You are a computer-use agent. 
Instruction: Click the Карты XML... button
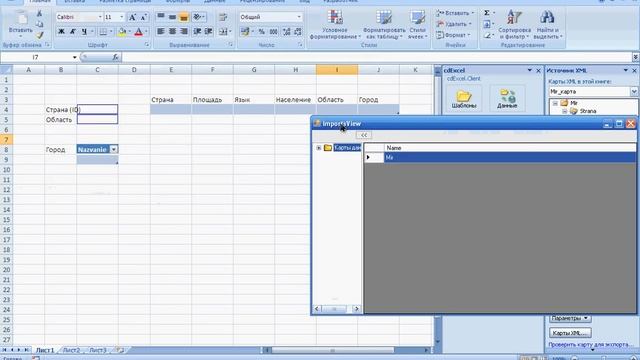pos(570,333)
